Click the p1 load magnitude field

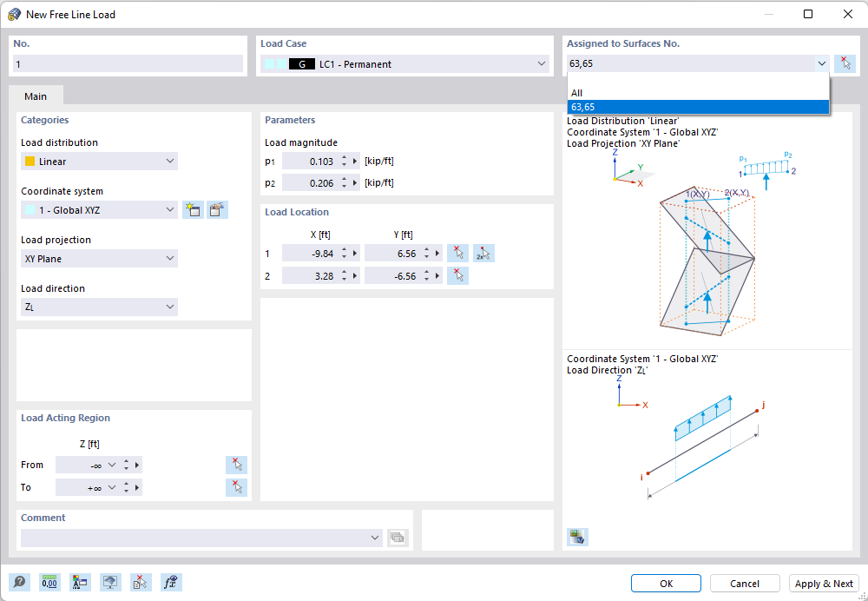(x=309, y=162)
